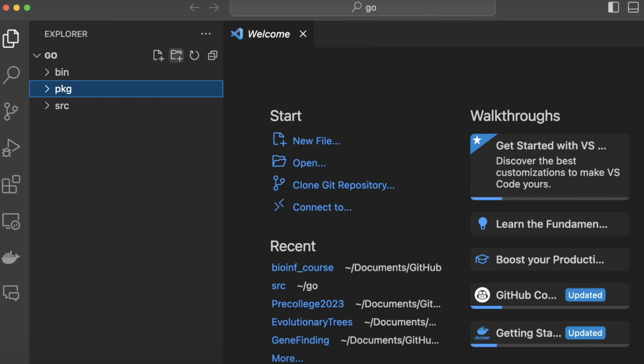Expand the pkg folder chevron
This screenshot has width=644, height=364.
[47, 89]
